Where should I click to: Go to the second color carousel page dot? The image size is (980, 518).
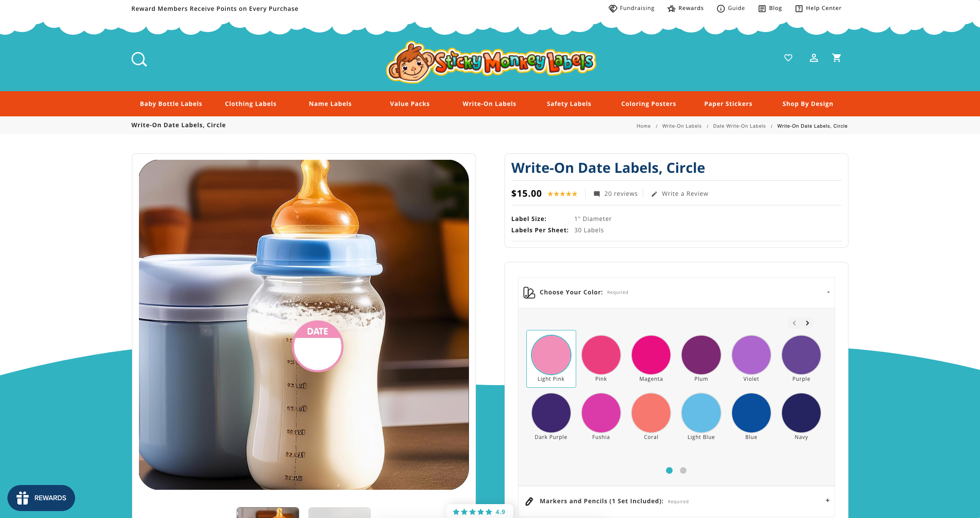[x=683, y=470]
